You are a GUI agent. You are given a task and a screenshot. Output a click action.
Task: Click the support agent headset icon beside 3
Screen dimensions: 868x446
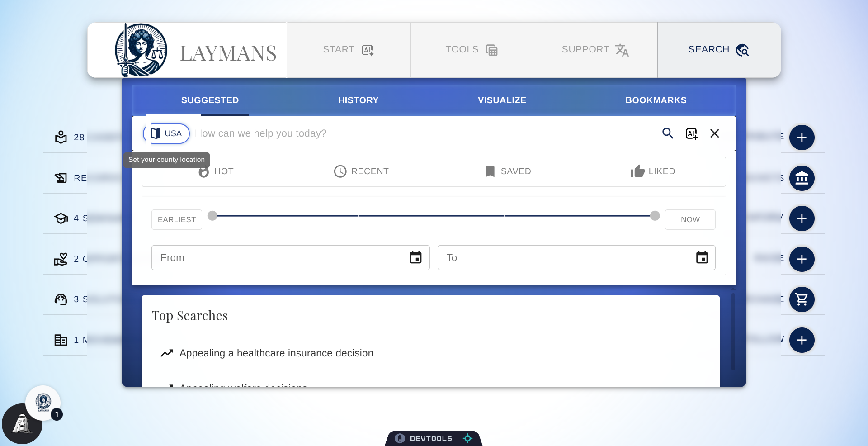pyautogui.click(x=61, y=299)
